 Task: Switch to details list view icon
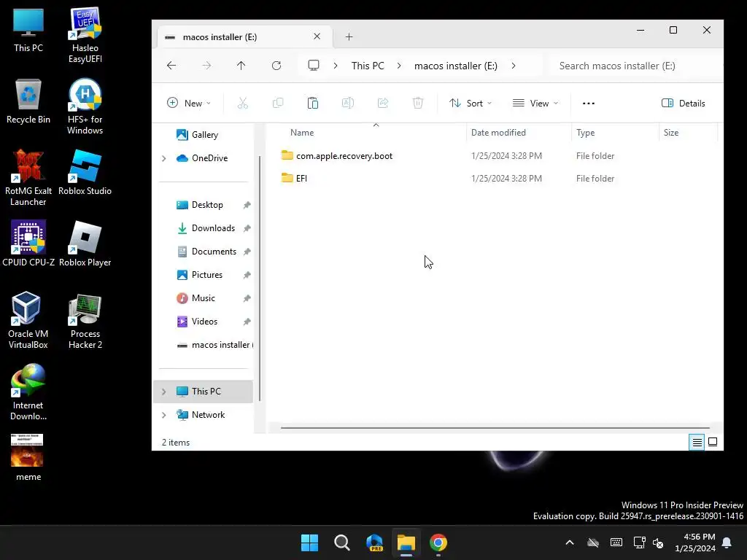(697, 443)
